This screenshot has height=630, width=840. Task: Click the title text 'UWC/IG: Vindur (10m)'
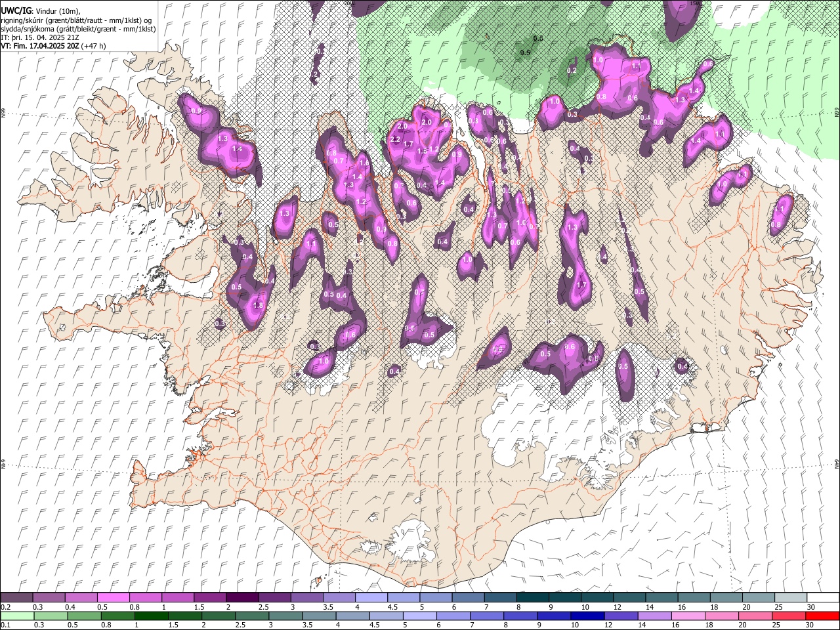40,10
